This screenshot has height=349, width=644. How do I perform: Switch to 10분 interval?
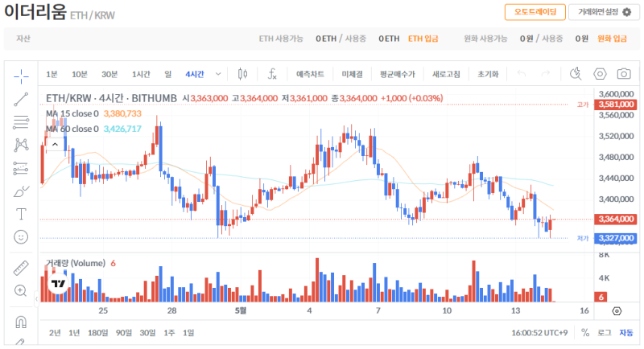click(x=80, y=74)
